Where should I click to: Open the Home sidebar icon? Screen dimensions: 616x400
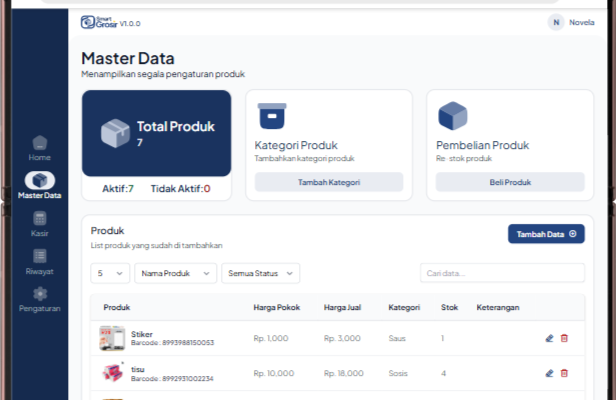click(x=40, y=143)
